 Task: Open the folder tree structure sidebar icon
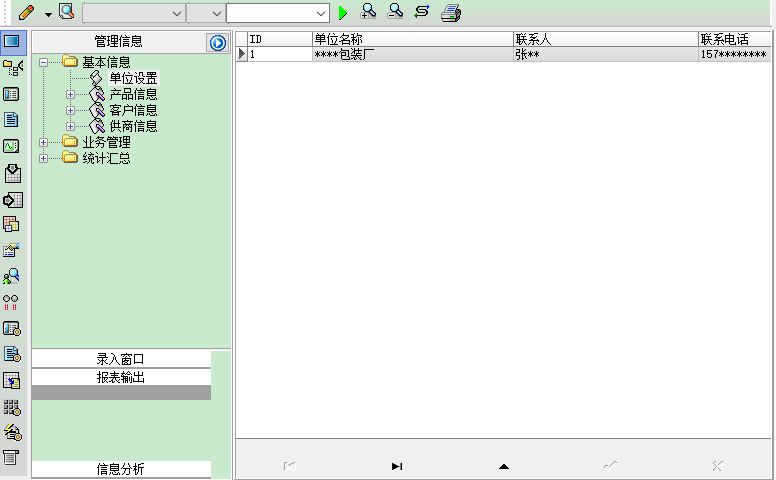12,68
